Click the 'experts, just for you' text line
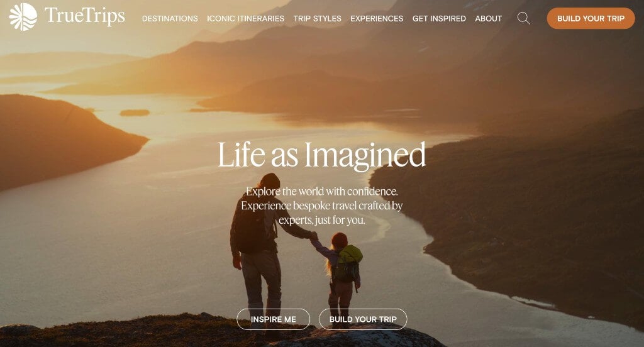This screenshot has width=644, height=347. (x=321, y=220)
